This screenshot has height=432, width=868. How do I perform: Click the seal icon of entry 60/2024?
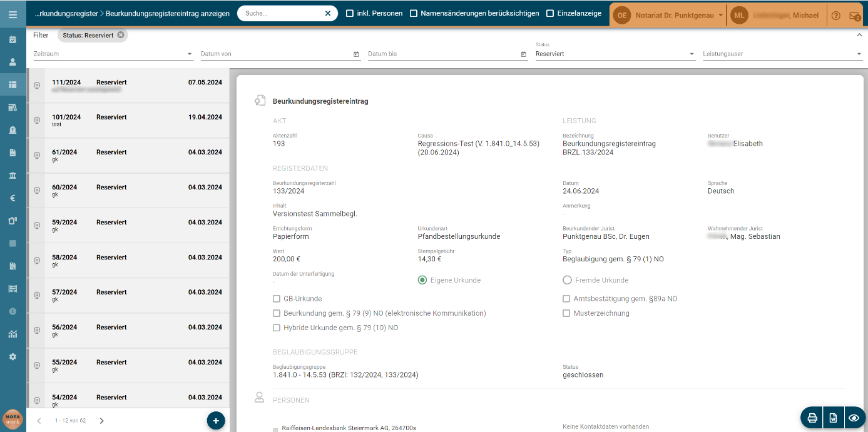tap(36, 191)
